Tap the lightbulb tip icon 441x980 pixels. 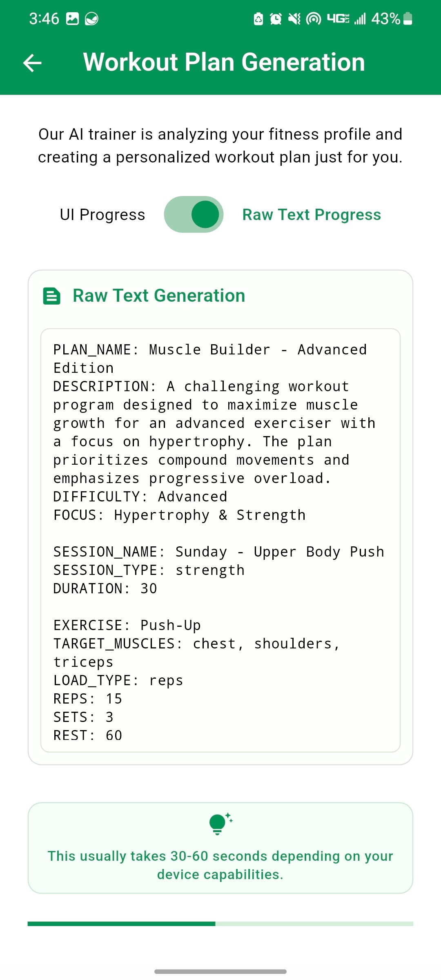pyautogui.click(x=219, y=824)
